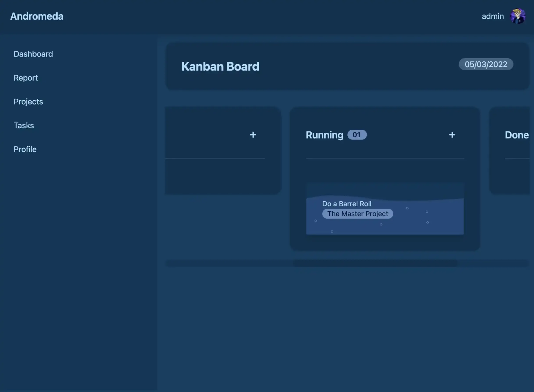
Task: Click the 05/03/2022 date badge
Action: coord(486,64)
